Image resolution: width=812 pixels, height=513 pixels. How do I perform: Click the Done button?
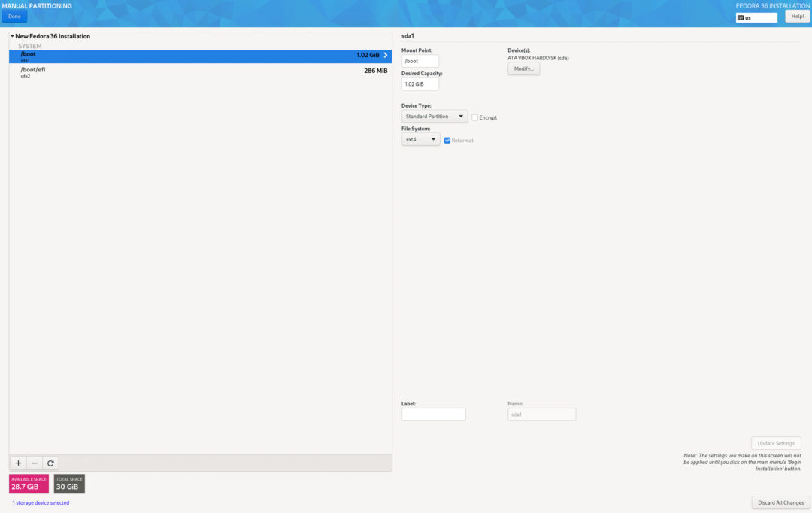(x=14, y=16)
